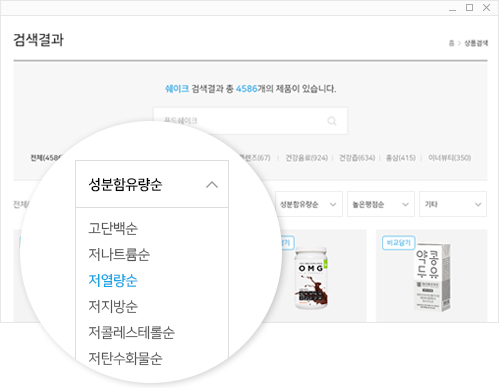Click the up chevron in magnified dropdown
This screenshot has width=499, height=388.
coord(212,185)
